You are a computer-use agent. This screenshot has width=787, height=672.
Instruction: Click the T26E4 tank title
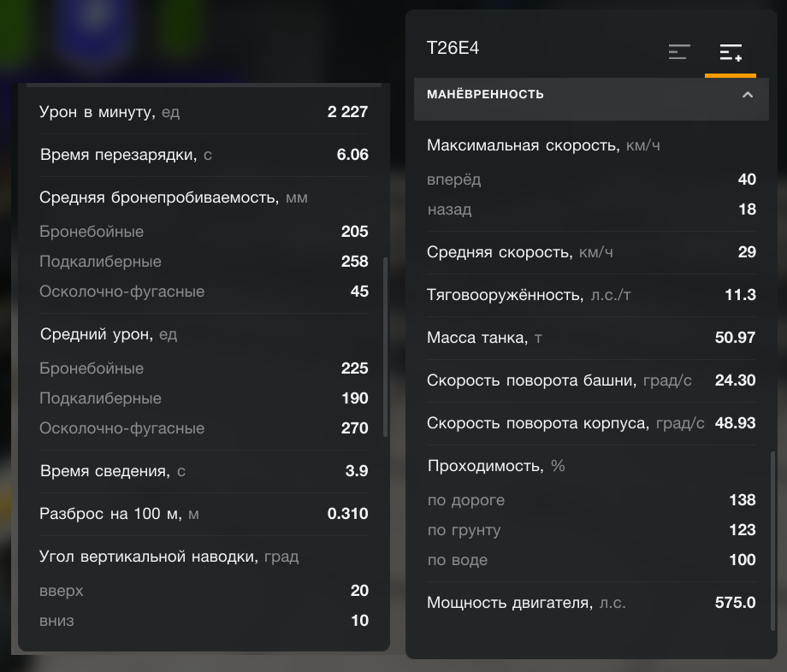point(453,48)
